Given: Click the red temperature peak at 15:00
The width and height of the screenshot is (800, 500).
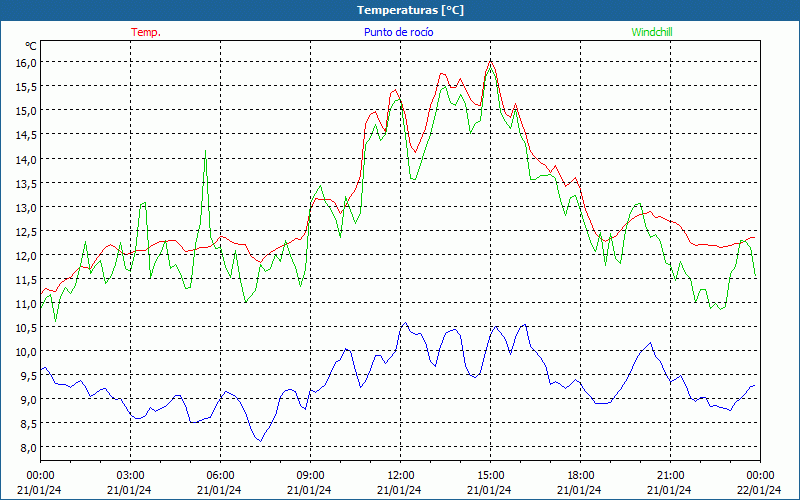Looking at the screenshot, I should click(490, 61).
